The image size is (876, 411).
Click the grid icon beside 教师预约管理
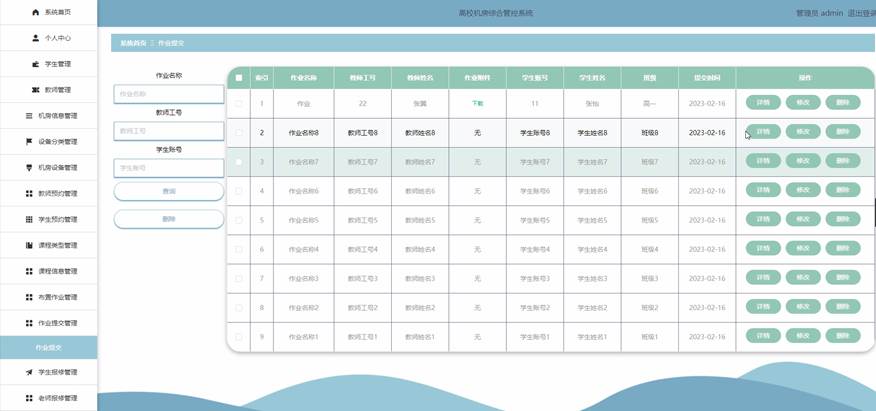coord(29,193)
